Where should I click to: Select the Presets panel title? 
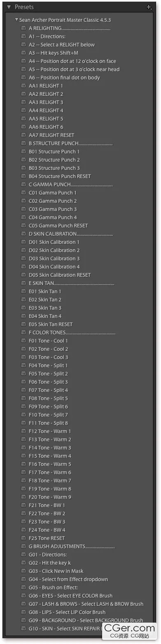(24, 7)
